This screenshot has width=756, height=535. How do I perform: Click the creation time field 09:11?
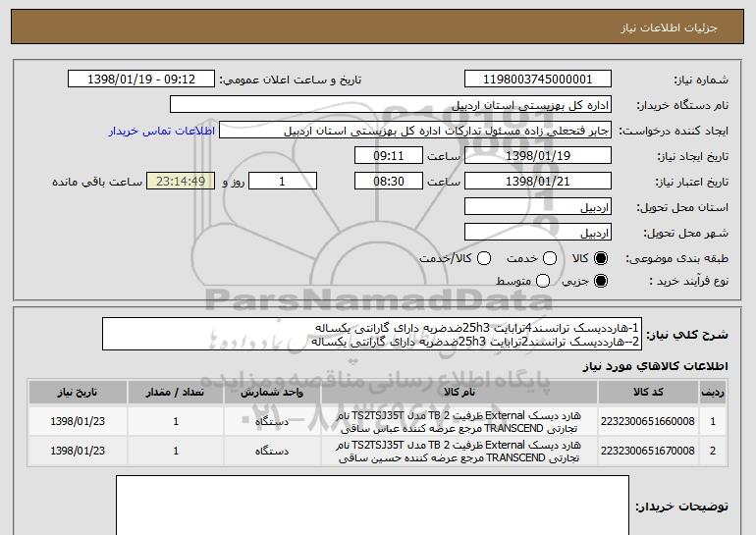click(389, 156)
